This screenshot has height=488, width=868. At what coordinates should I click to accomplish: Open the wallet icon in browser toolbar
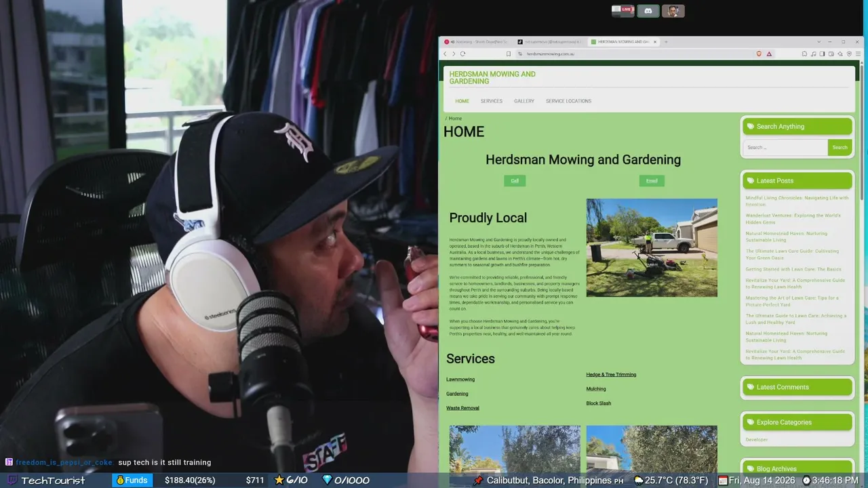coord(831,54)
